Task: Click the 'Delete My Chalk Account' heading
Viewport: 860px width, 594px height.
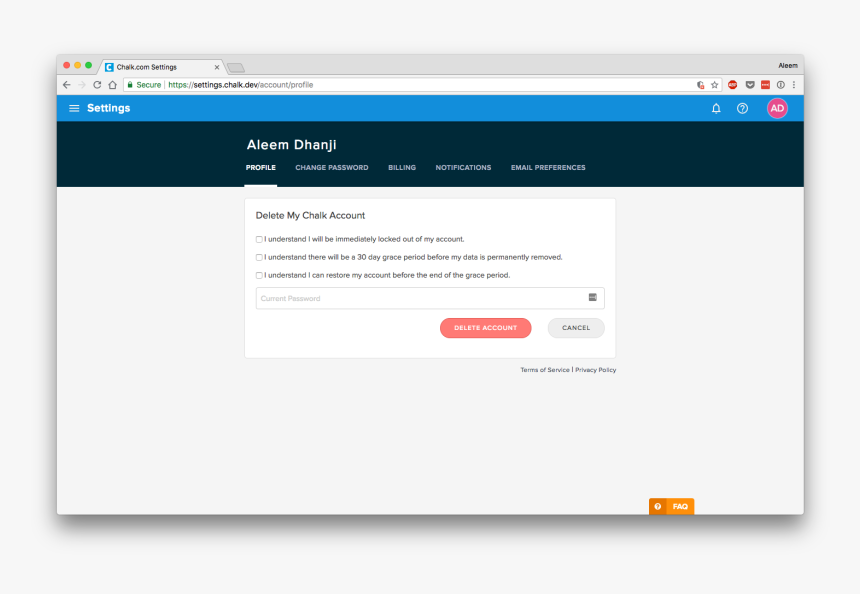Action: (x=310, y=216)
